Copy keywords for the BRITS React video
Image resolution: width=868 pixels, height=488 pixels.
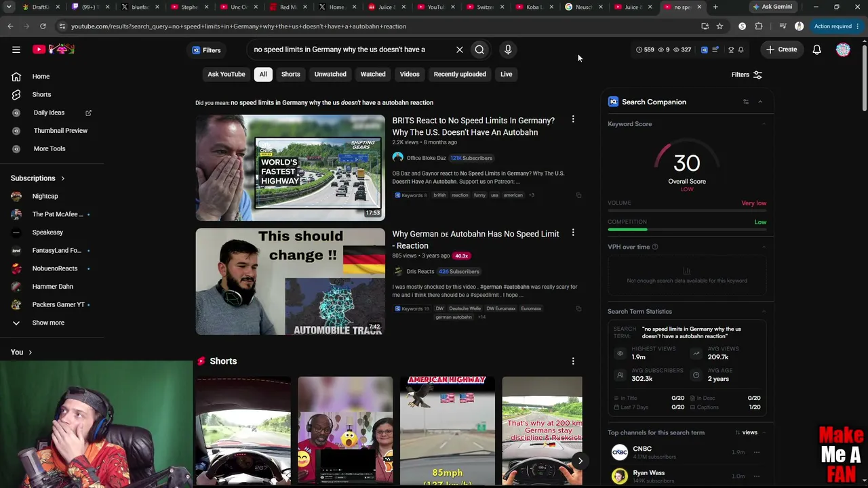[x=578, y=195]
